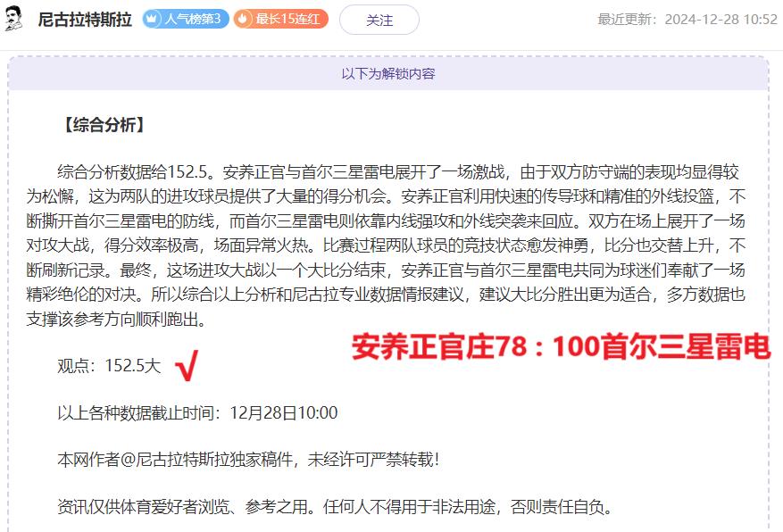
Task: Click the 观点：152.5大 text
Action: click(x=109, y=366)
